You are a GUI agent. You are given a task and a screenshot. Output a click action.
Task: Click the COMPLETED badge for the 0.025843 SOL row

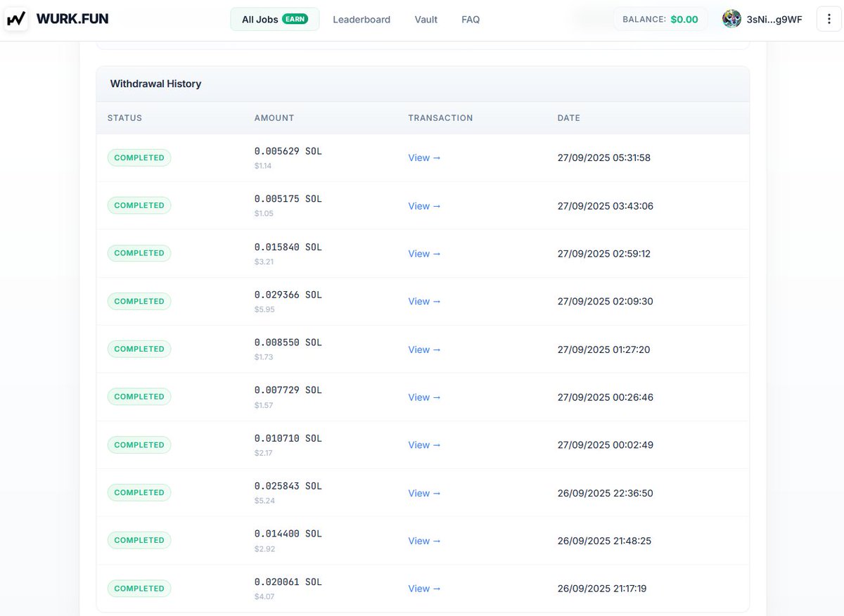pos(139,492)
